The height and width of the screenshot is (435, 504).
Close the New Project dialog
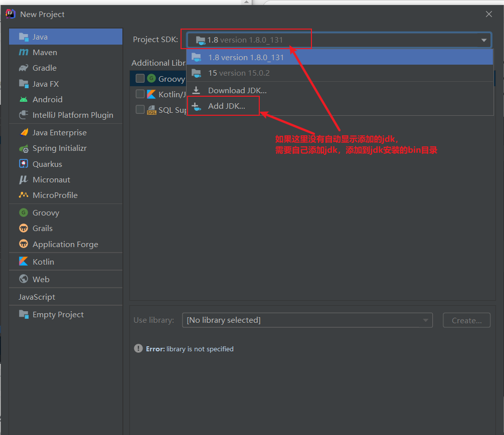coord(489,14)
